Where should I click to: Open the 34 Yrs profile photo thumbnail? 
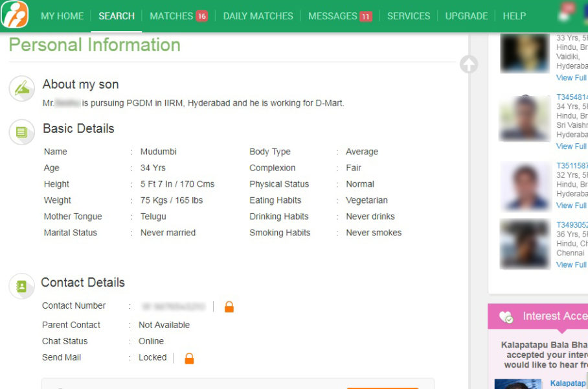(525, 119)
